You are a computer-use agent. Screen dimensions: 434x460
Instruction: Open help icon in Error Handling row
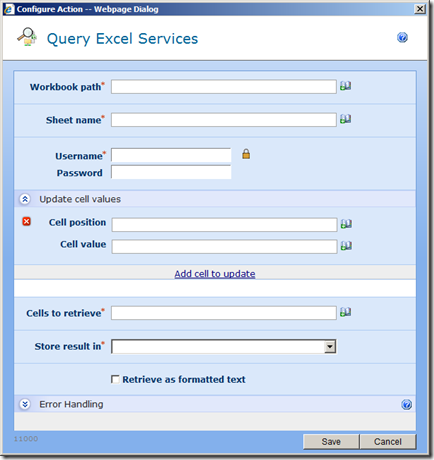click(406, 405)
